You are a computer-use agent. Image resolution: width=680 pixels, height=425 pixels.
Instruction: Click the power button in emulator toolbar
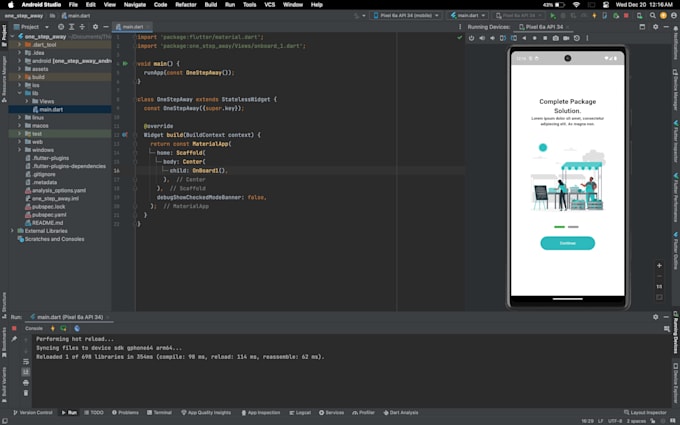coord(472,38)
